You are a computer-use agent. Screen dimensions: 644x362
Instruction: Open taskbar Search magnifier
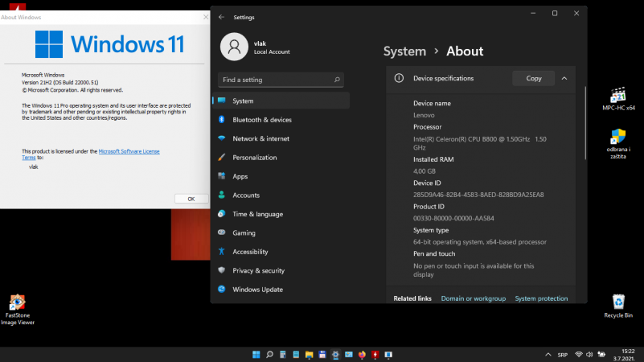(269, 355)
